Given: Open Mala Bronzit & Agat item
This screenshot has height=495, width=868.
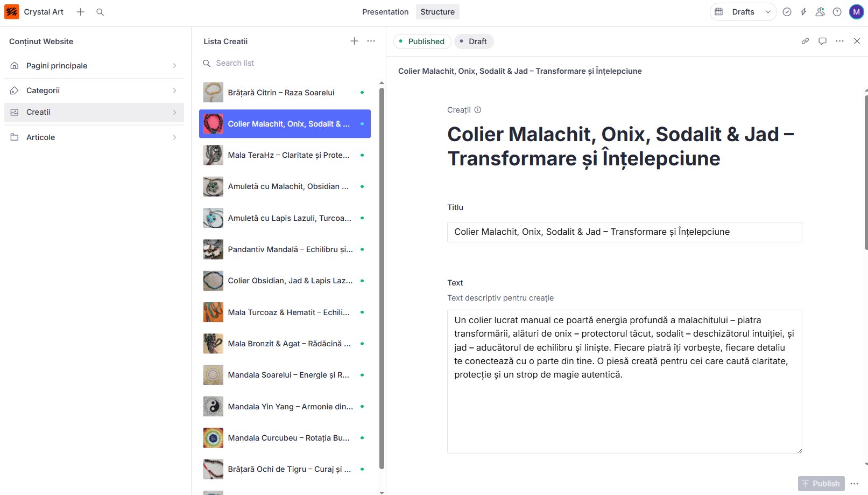Looking at the screenshot, I should click(285, 344).
